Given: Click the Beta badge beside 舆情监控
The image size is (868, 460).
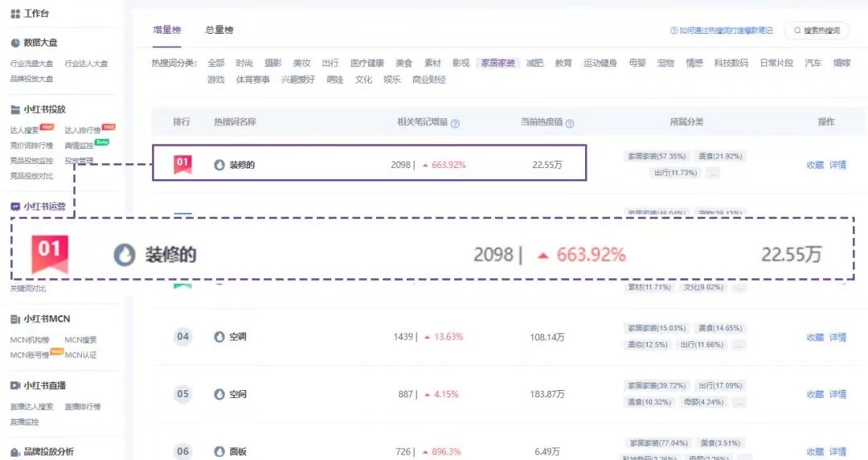Looking at the screenshot, I should tap(102, 142).
